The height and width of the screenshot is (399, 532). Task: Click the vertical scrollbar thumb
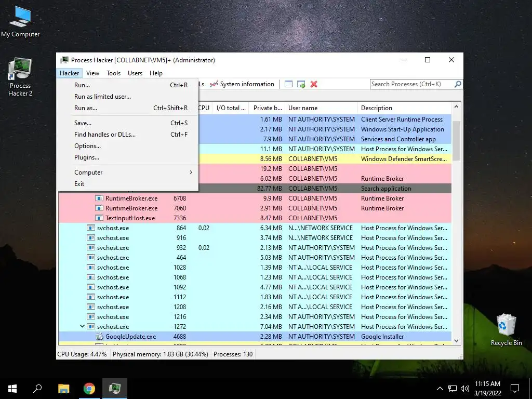(x=456, y=141)
